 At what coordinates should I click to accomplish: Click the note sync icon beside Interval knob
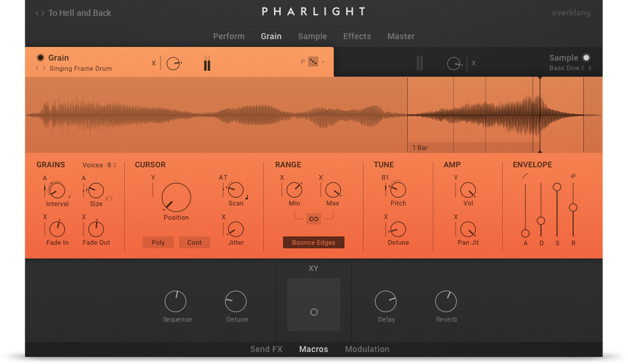(69, 196)
